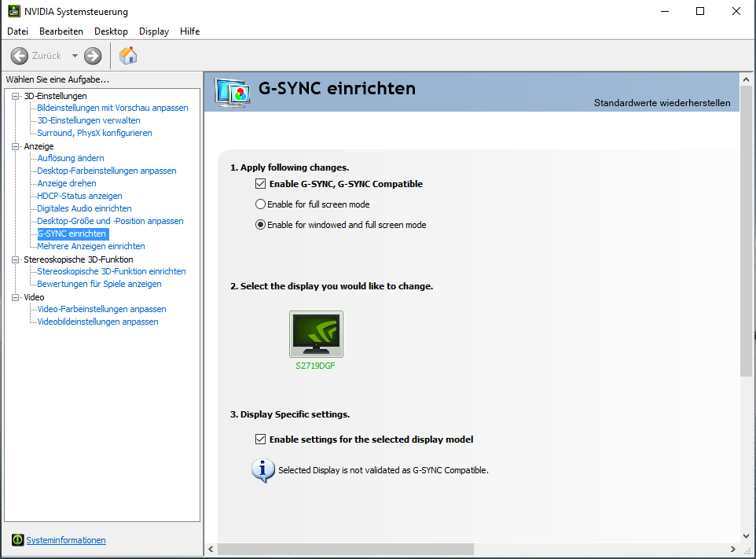Click the '1. Apply following changes.' heading
This screenshot has height=559, width=756.
[290, 167]
